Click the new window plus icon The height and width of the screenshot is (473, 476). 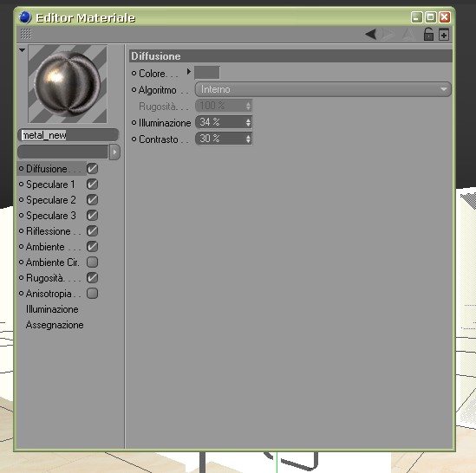444,35
